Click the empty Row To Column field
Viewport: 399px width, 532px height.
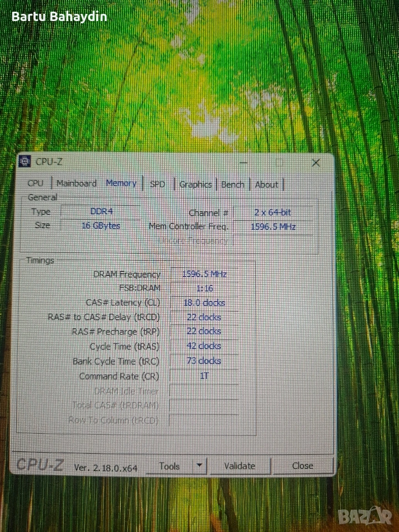(x=204, y=421)
